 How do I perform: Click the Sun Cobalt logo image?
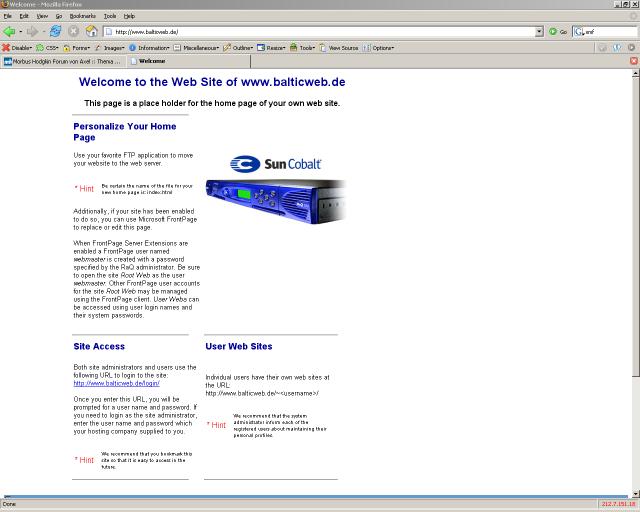(276, 164)
